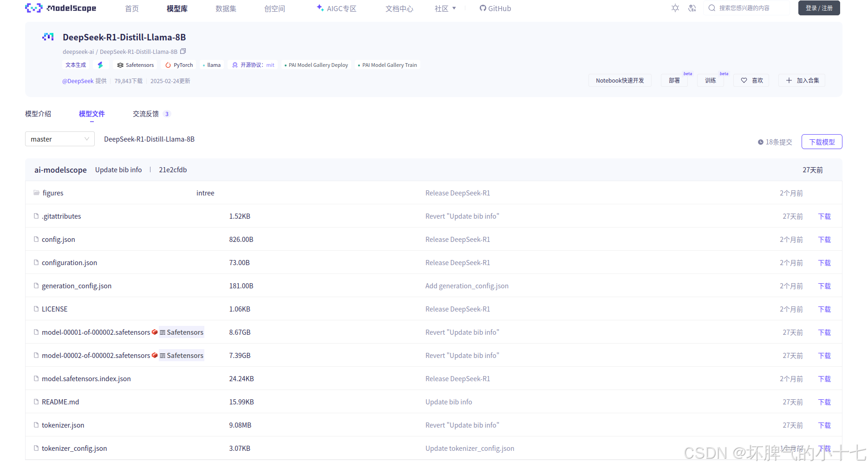Copy model path using the copy icon
The image size is (868, 468).
tap(183, 51)
